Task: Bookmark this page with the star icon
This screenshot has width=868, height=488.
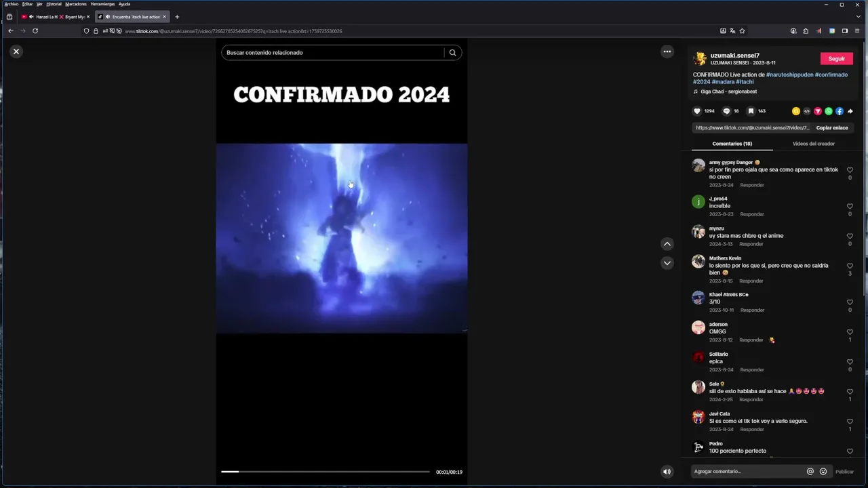Action: coord(742,31)
